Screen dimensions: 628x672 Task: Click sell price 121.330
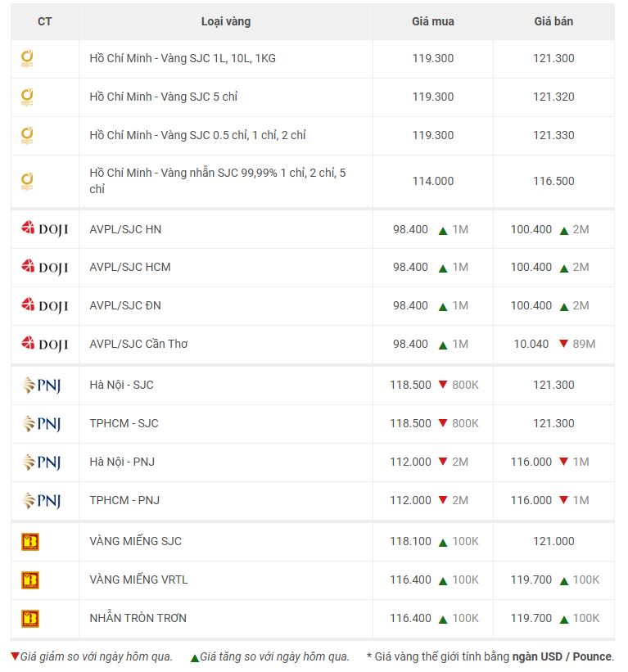click(x=553, y=135)
